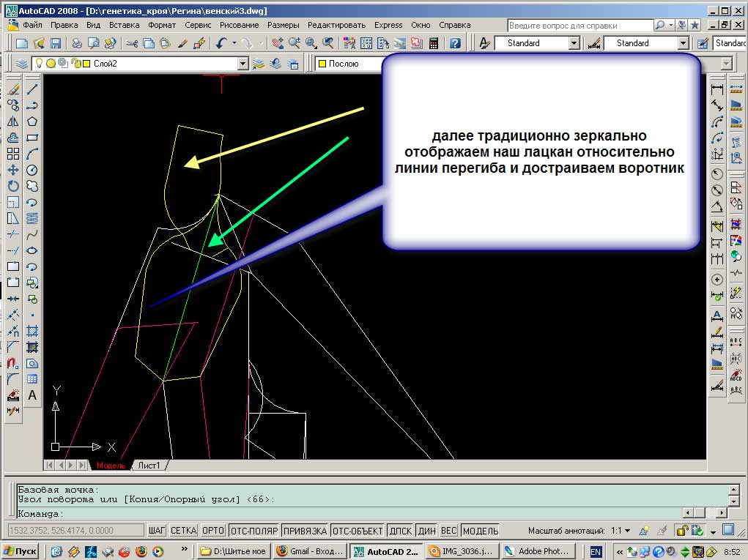Switch to the Лист1 layout tab
Viewport: 748px width, 560px height.
coord(149,466)
